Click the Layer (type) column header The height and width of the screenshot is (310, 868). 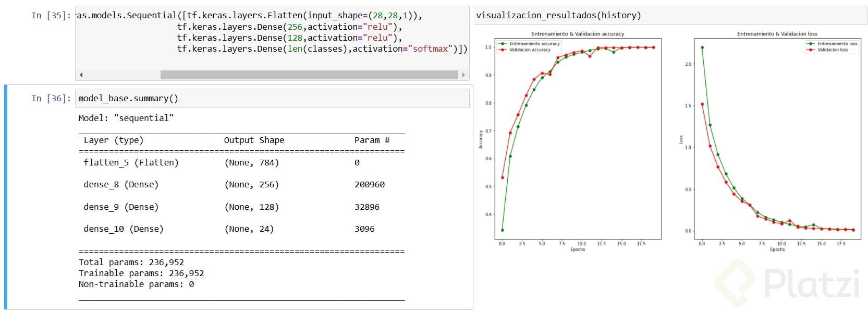click(x=114, y=140)
